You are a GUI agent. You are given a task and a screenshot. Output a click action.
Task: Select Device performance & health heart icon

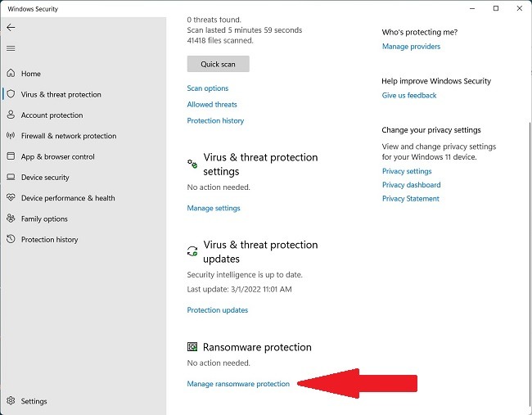tap(11, 198)
